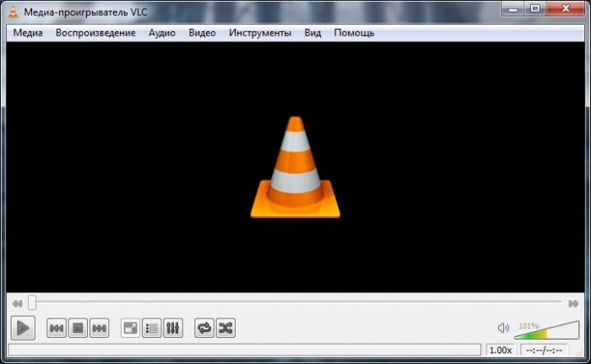Open the Помощь menu

point(354,33)
